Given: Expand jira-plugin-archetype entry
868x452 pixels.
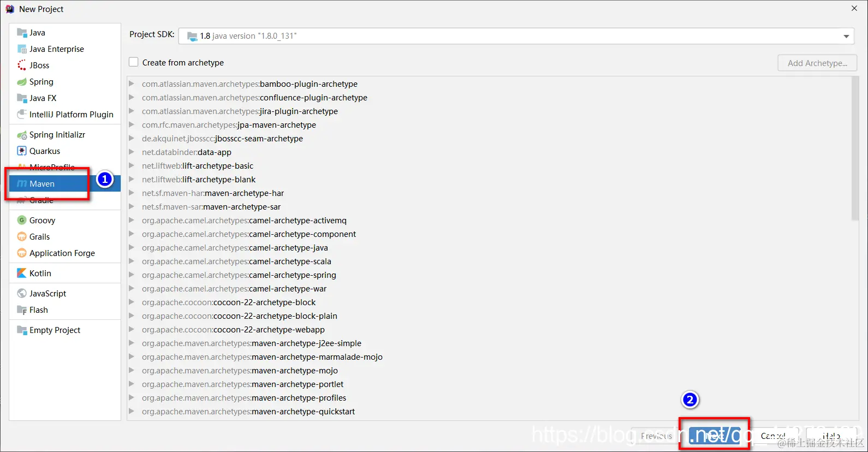Looking at the screenshot, I should click(131, 111).
